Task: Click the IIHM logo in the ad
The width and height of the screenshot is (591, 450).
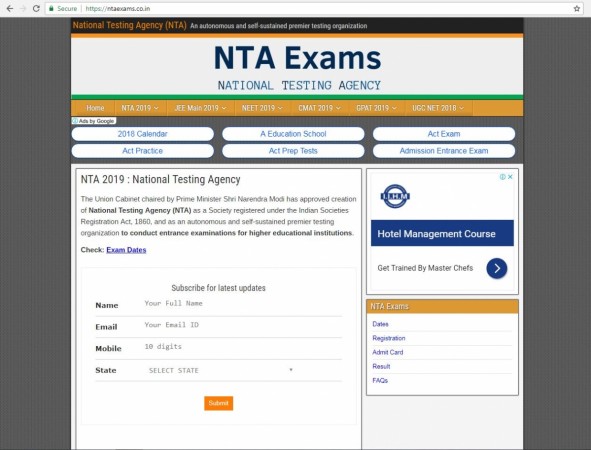Action: click(x=395, y=196)
